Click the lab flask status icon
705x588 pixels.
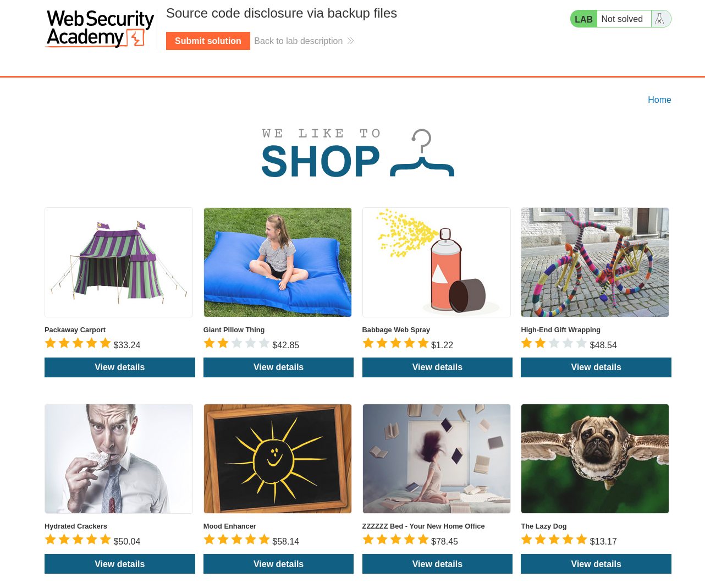pos(659,19)
